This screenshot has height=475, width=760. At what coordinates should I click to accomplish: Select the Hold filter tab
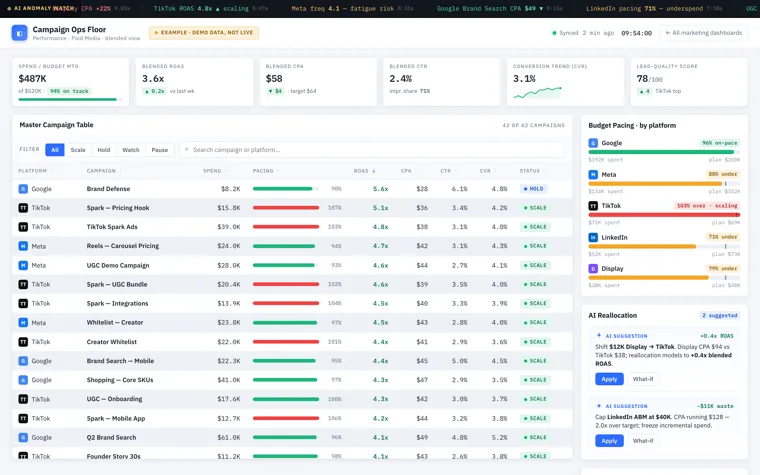pos(104,150)
